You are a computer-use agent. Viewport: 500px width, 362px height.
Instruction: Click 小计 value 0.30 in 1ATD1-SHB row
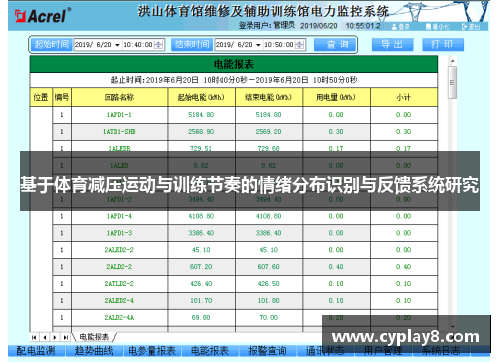[404, 132]
